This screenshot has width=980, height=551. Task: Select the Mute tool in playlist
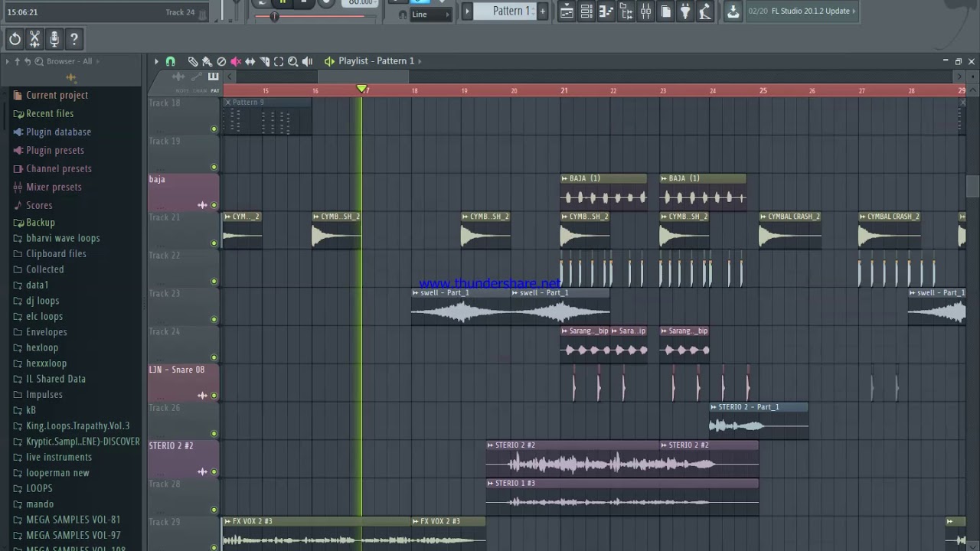(236, 61)
